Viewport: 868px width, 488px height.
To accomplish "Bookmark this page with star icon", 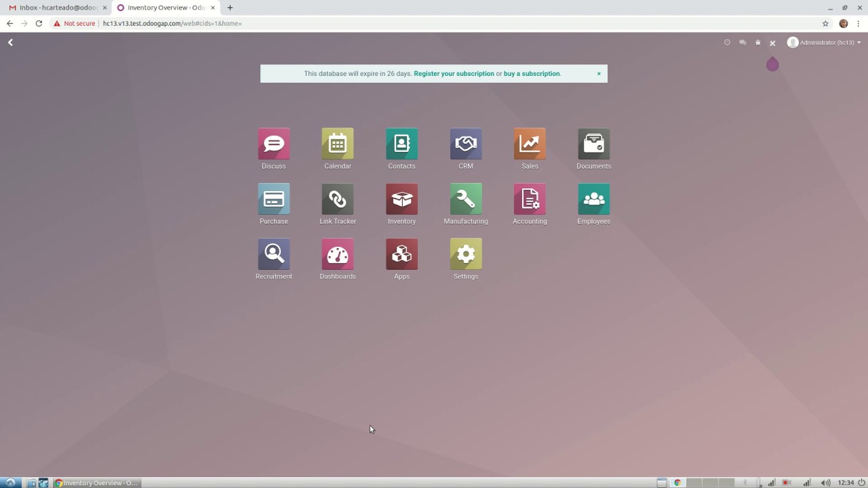I will click(825, 23).
